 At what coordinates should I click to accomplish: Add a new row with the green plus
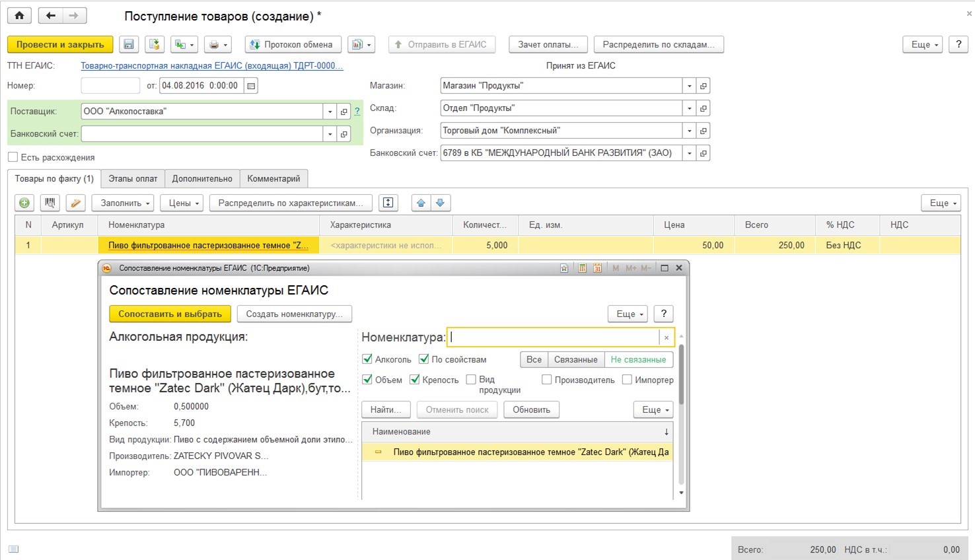pos(24,203)
